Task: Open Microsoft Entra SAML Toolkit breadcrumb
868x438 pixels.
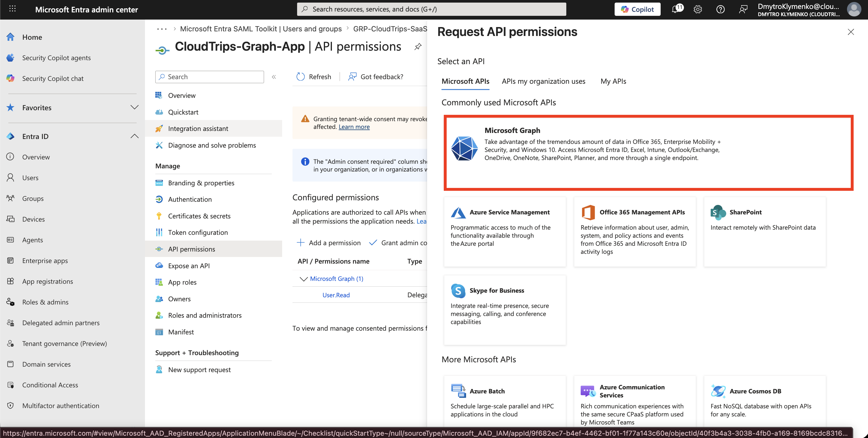Action: point(261,29)
